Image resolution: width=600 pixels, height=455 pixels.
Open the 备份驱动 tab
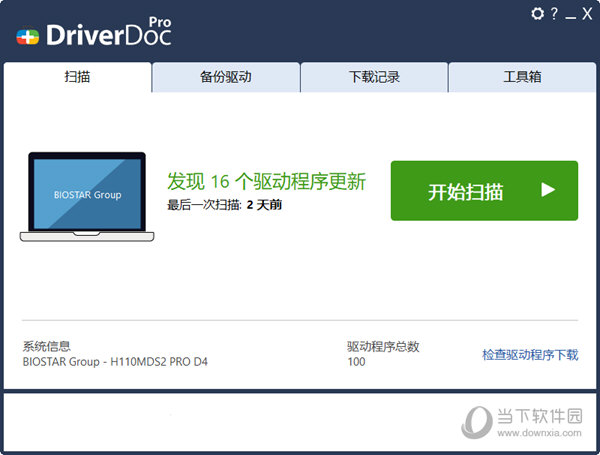click(226, 77)
